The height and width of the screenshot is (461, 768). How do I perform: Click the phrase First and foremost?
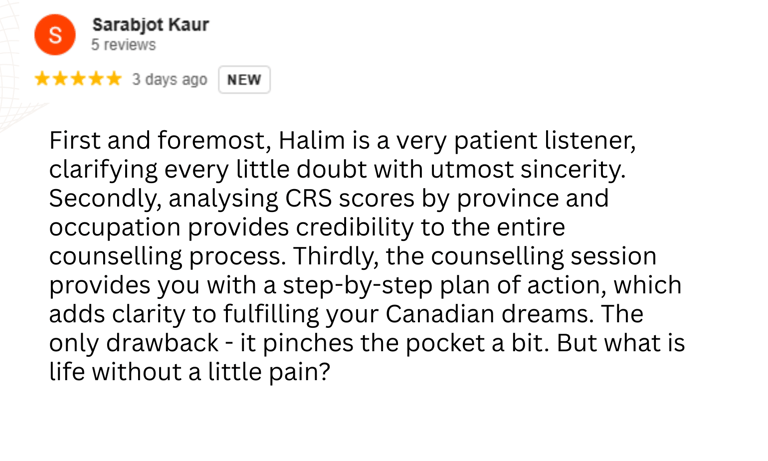[160, 142]
